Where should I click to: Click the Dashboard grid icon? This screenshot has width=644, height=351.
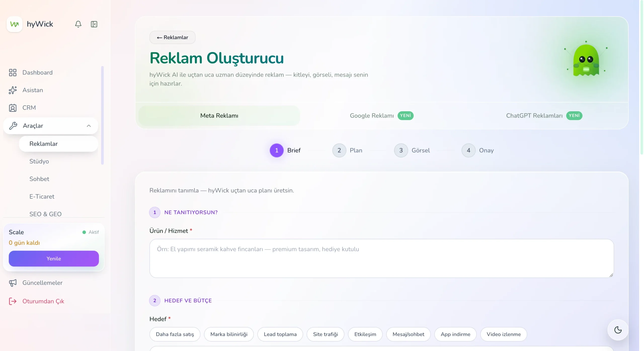click(x=13, y=73)
